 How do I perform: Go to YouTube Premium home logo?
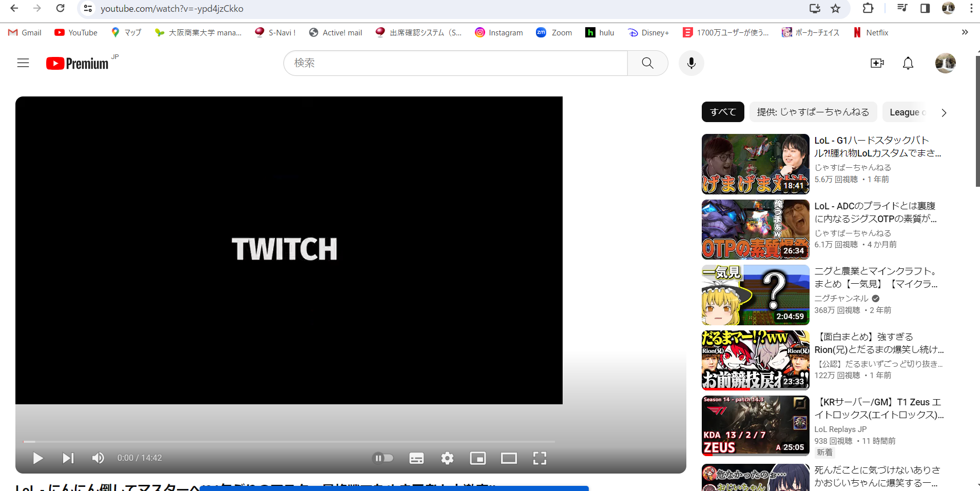78,63
